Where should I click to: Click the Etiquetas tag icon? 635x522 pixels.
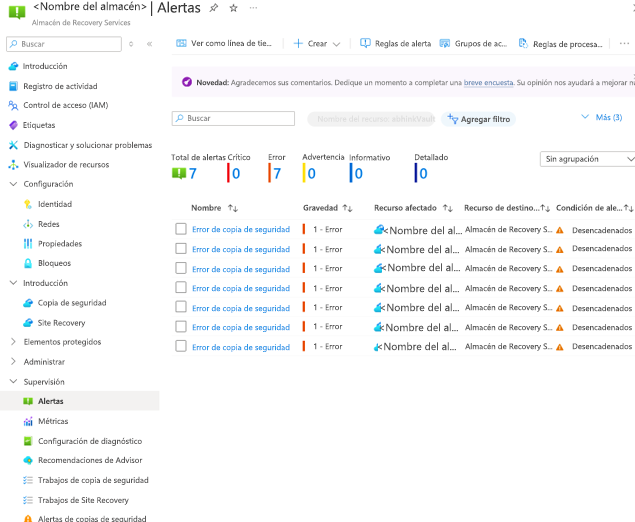click(x=13, y=125)
